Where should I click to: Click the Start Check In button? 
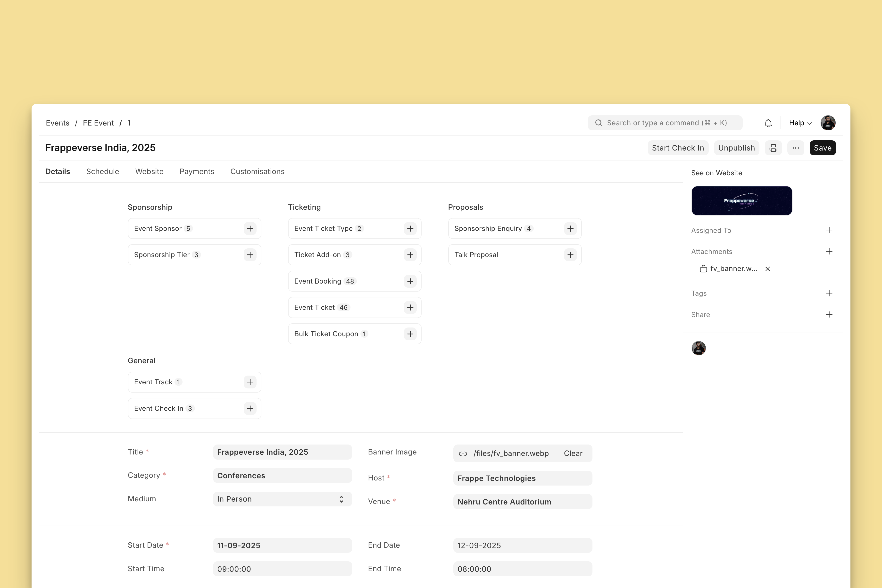pos(678,148)
